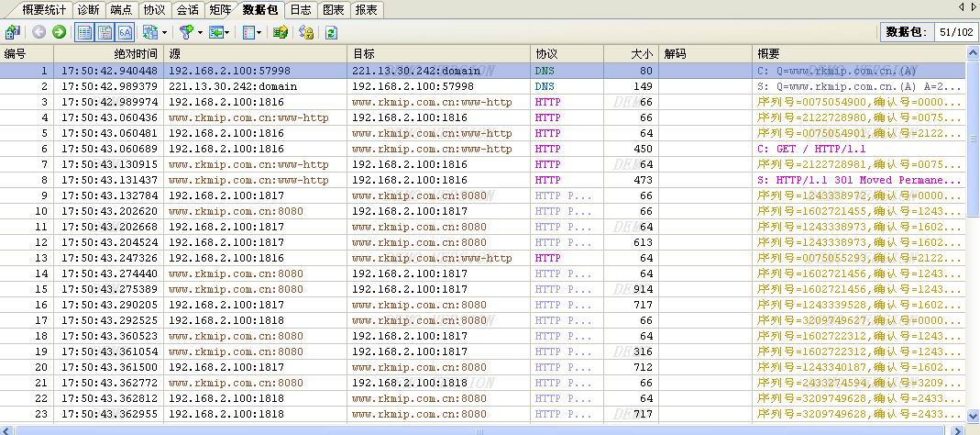980x435 pixels.
Task: Sort by the 绝对时间 column header
Action: click(135, 54)
